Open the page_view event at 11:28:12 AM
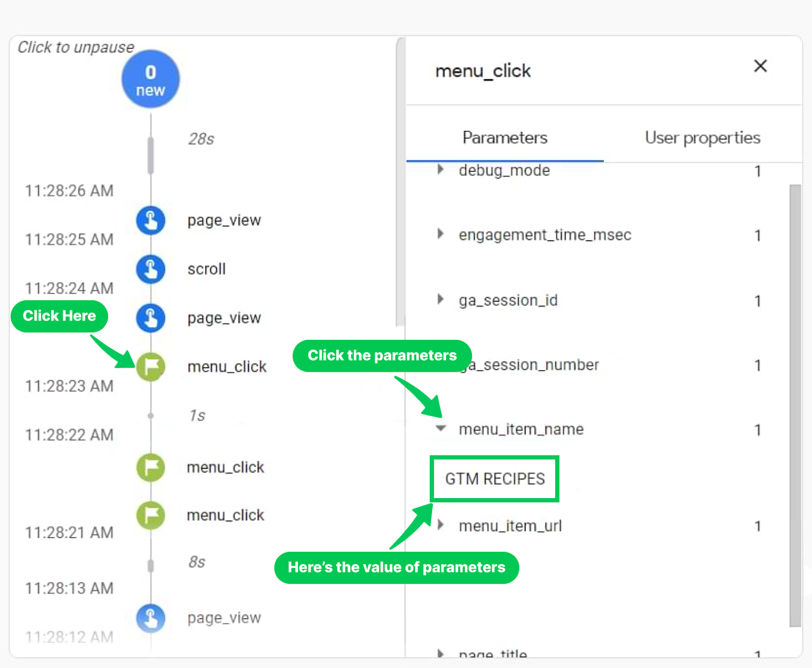Image resolution: width=812 pixels, height=668 pixels. 150,618
